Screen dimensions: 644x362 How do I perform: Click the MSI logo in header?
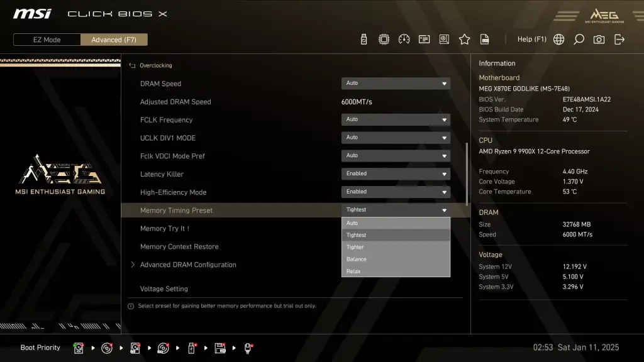coord(32,14)
